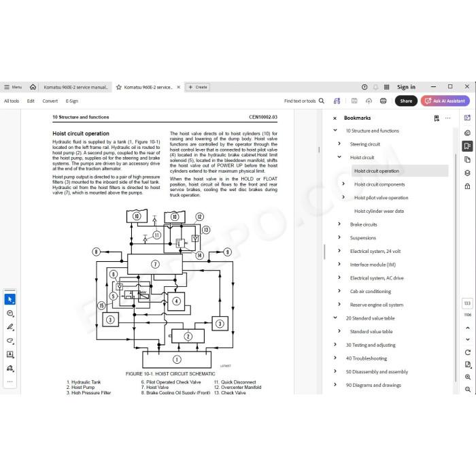Click the Create button
Image resolution: width=476 pixels, height=476 pixels.
click(x=198, y=87)
